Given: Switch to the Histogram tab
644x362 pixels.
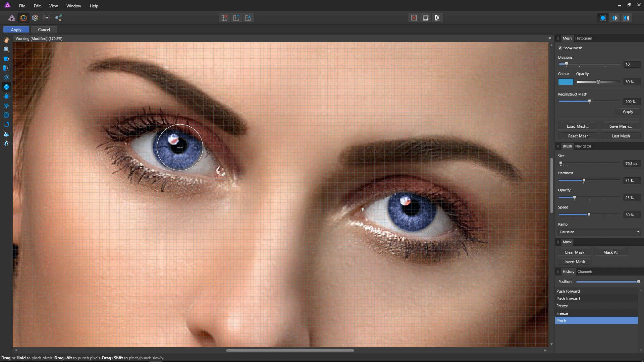Looking at the screenshot, I should point(583,38).
